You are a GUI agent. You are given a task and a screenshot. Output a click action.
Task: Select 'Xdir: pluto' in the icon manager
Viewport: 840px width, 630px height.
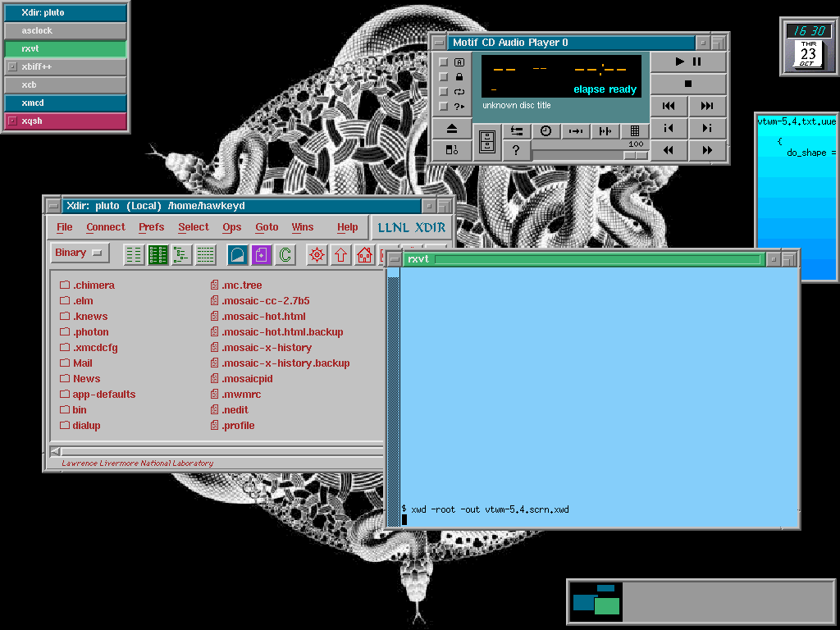(66, 12)
